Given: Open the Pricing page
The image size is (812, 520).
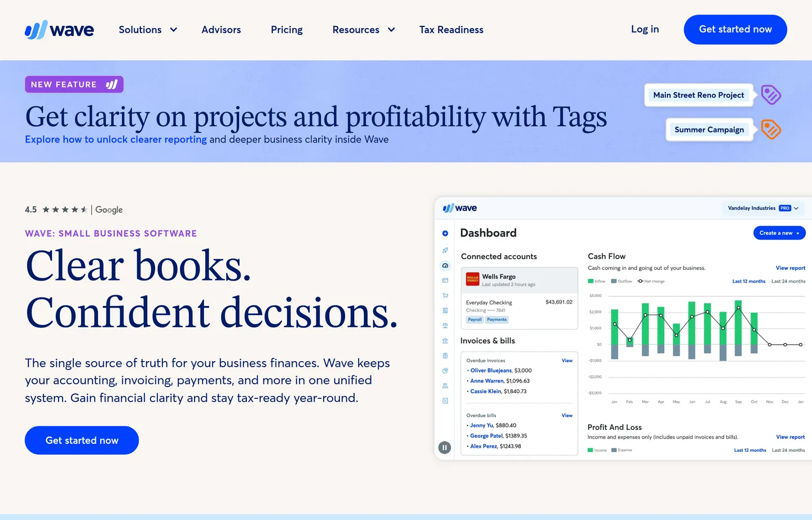Looking at the screenshot, I should click(286, 30).
